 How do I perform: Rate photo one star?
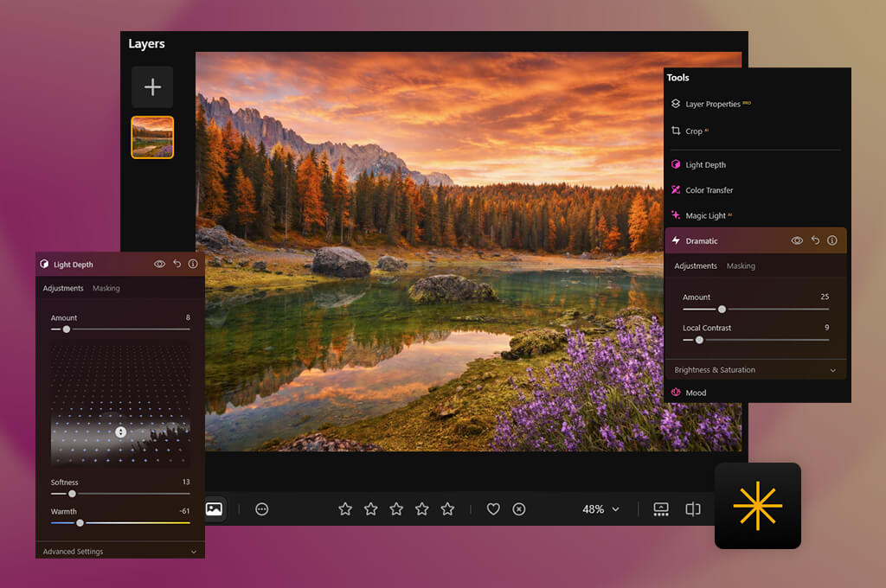[x=345, y=509]
